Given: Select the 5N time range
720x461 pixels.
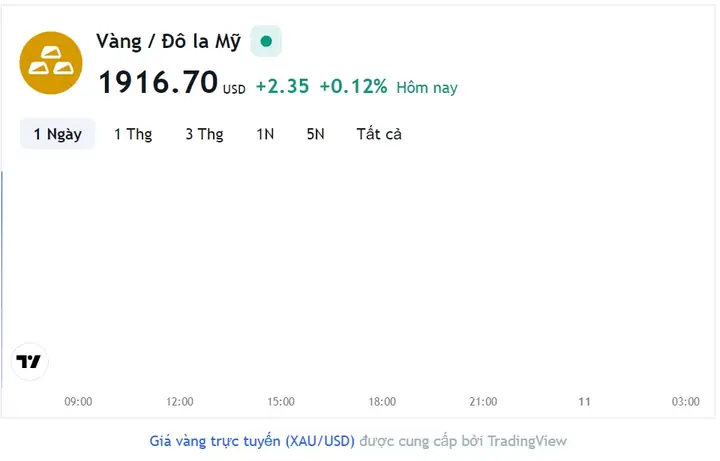Looking at the screenshot, I should pos(315,134).
